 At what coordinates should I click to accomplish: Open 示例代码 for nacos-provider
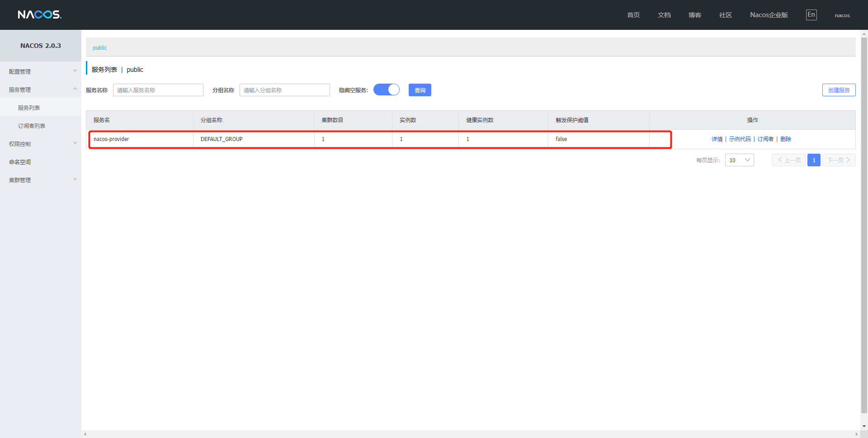coord(740,139)
